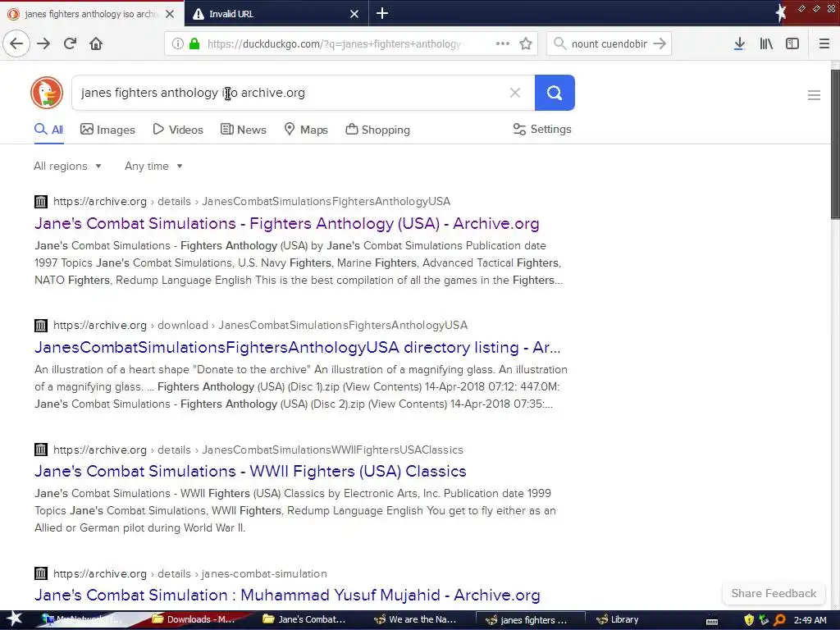Bookmark this page with the star icon
This screenshot has width=840, height=630.
526,43
